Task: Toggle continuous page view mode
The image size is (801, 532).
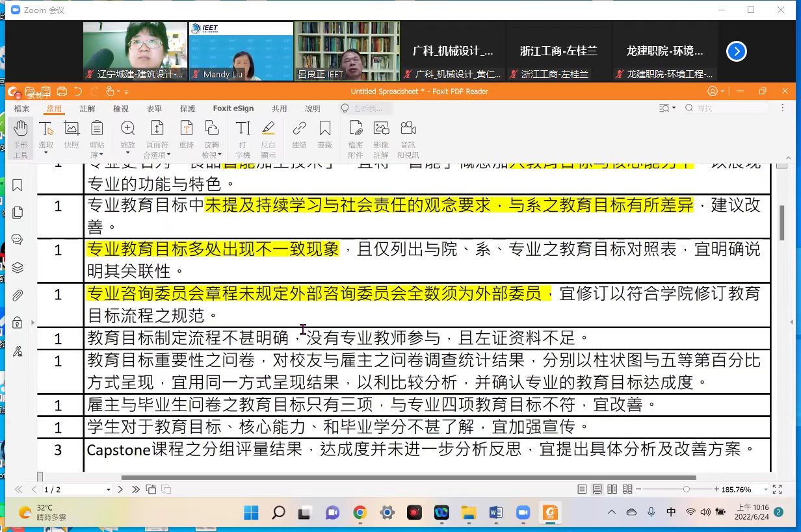Action: 597,489
